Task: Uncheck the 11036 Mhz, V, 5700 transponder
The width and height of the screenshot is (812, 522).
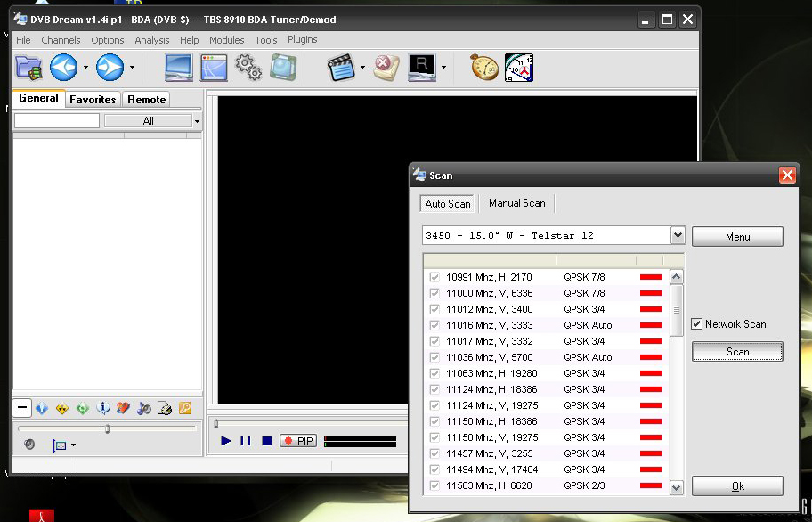Action: tap(434, 357)
